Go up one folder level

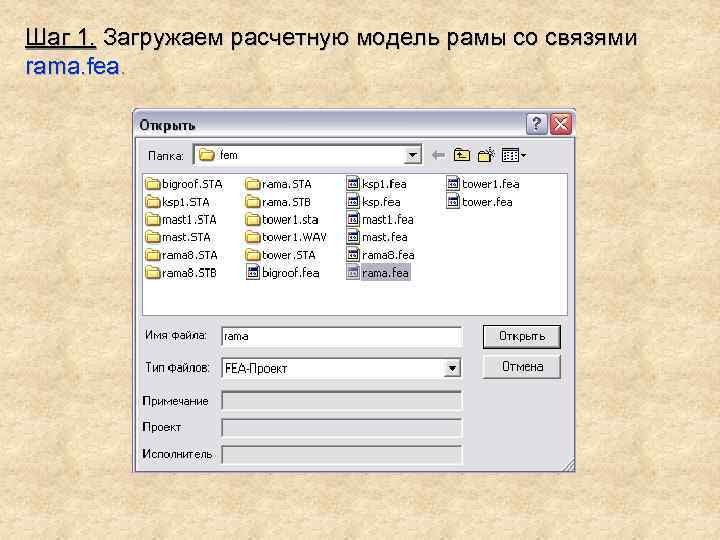pyautogui.click(x=462, y=155)
